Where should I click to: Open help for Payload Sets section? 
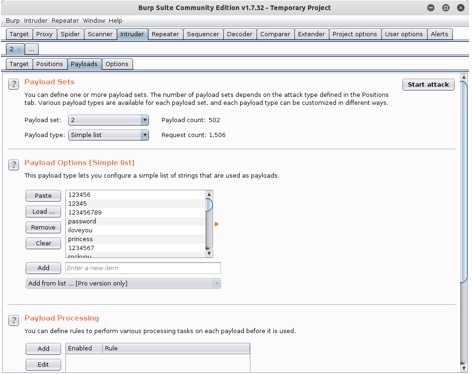point(13,84)
